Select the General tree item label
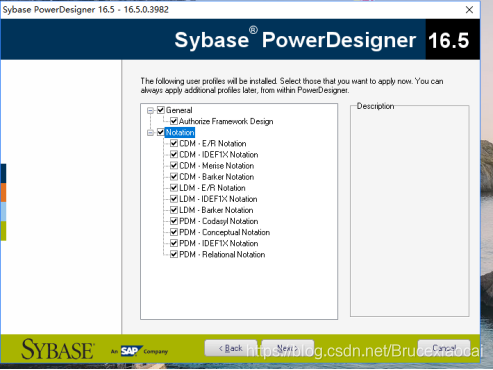This screenshot has width=493, height=370. pos(179,110)
